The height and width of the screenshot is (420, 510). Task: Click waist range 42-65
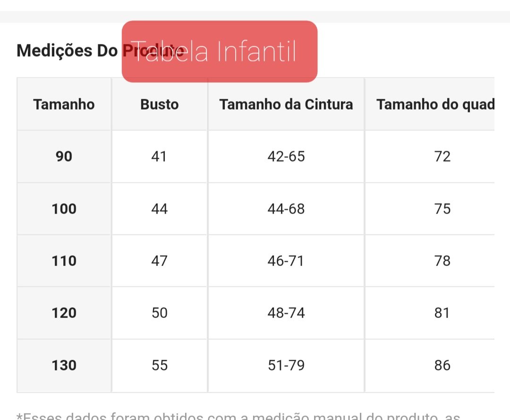tap(286, 156)
